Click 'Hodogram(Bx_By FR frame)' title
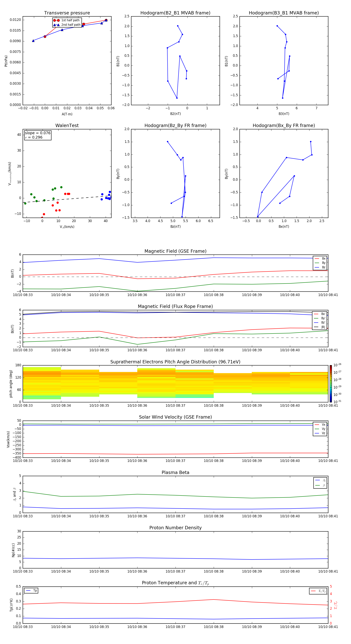This screenshot has width=351, height=644. pos(284,125)
